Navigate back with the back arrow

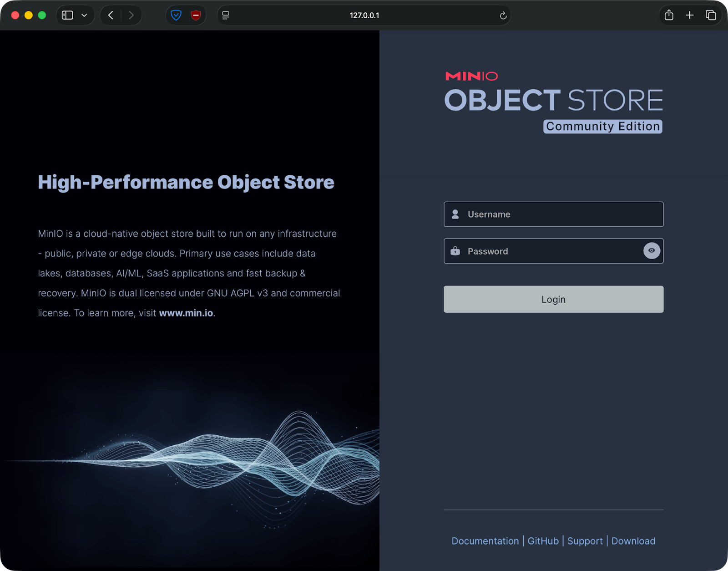tap(110, 15)
